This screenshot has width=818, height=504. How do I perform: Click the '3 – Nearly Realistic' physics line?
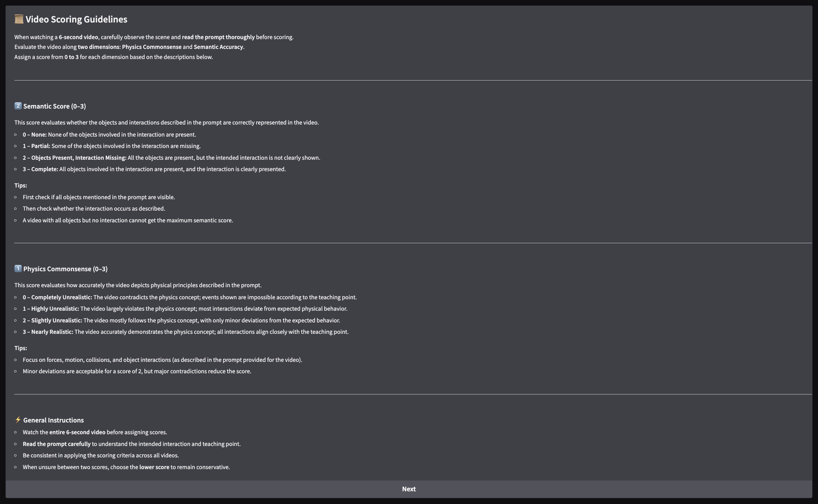point(185,332)
